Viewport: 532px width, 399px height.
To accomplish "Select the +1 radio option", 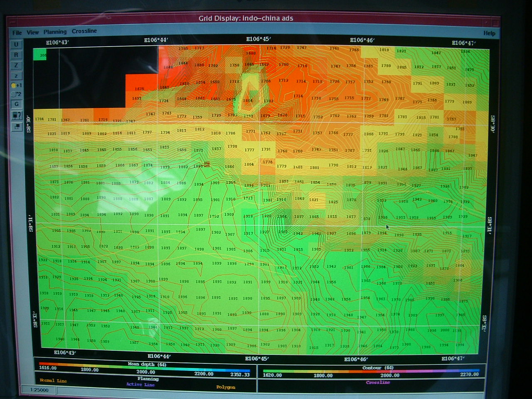I will 16,85.
